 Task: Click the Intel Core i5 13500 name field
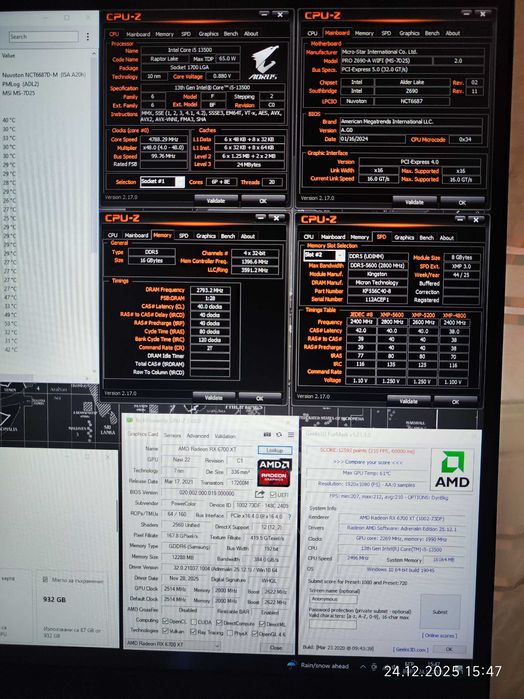tap(190, 50)
